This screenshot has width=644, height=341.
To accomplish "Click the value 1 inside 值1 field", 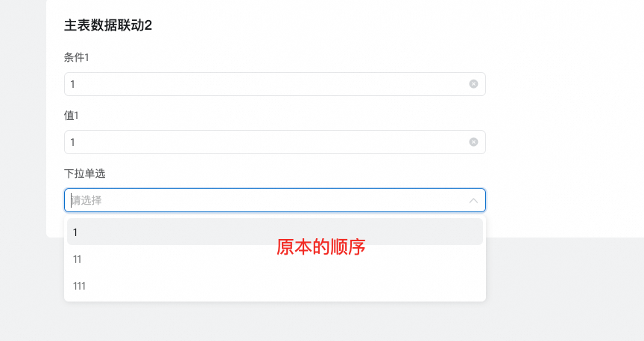I will pyautogui.click(x=73, y=142).
